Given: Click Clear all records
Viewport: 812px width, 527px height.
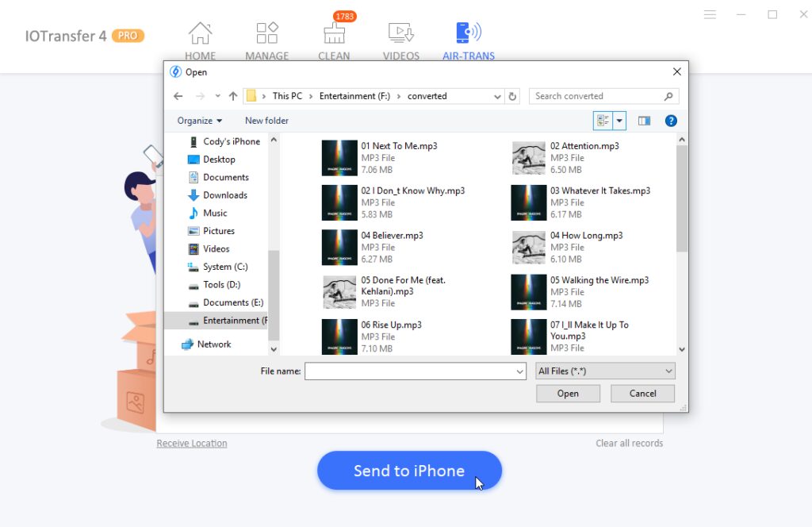Looking at the screenshot, I should [x=629, y=444].
